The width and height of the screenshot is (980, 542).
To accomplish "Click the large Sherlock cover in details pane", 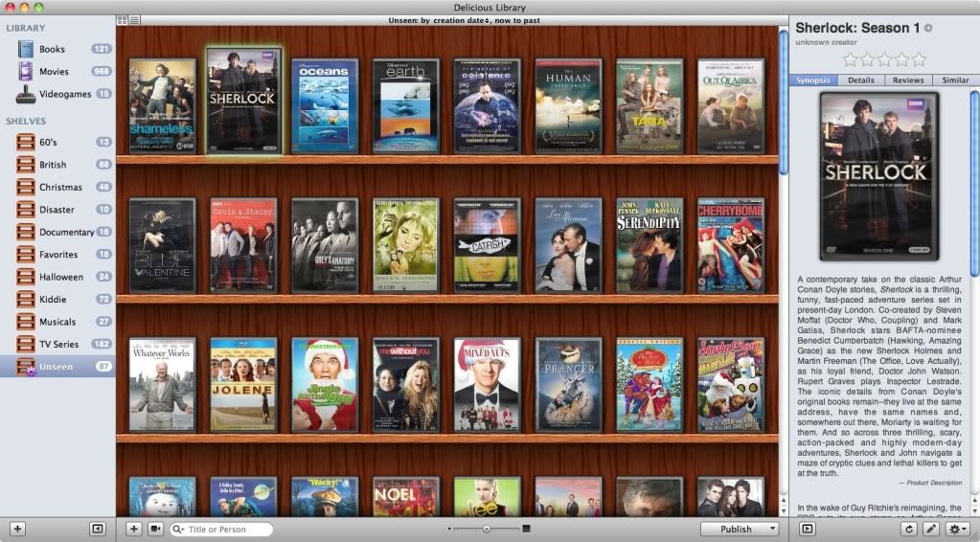I will (x=879, y=176).
